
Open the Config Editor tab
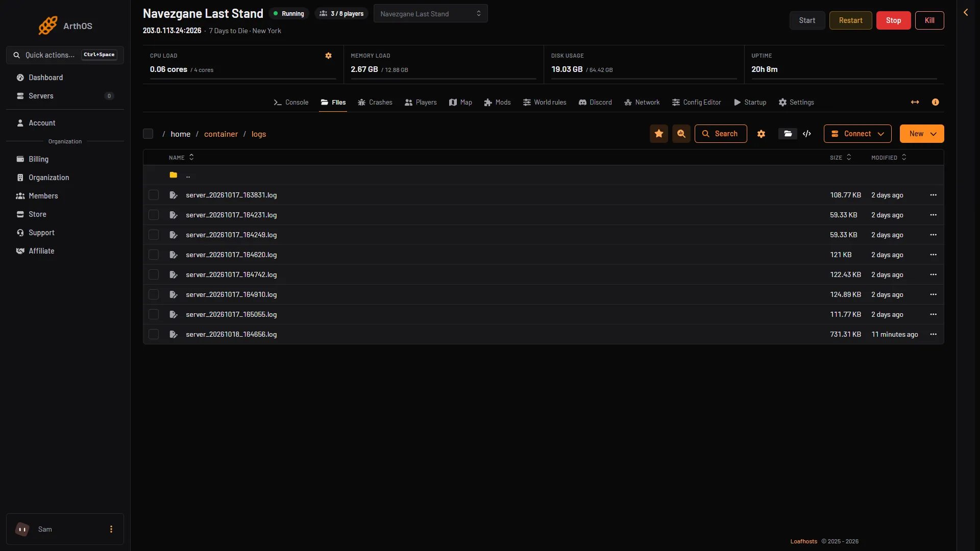pos(696,102)
